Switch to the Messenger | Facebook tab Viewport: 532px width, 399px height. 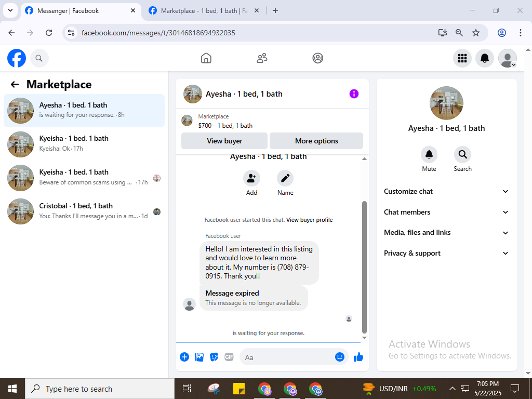click(81, 11)
